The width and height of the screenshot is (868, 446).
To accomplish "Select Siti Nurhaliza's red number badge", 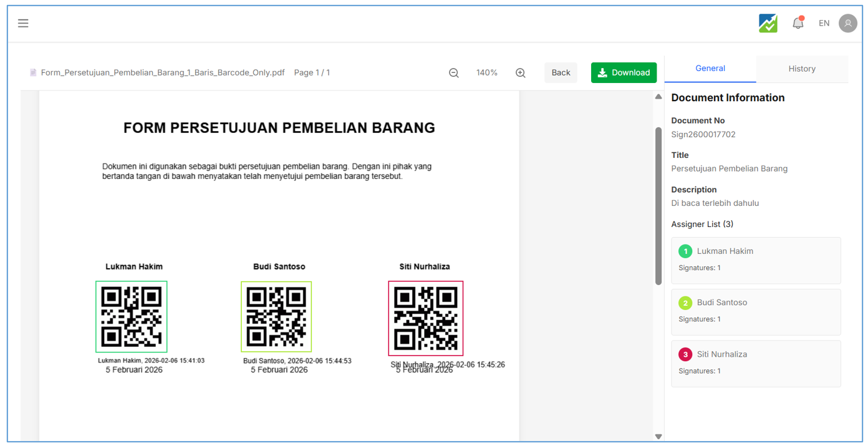I will click(685, 354).
